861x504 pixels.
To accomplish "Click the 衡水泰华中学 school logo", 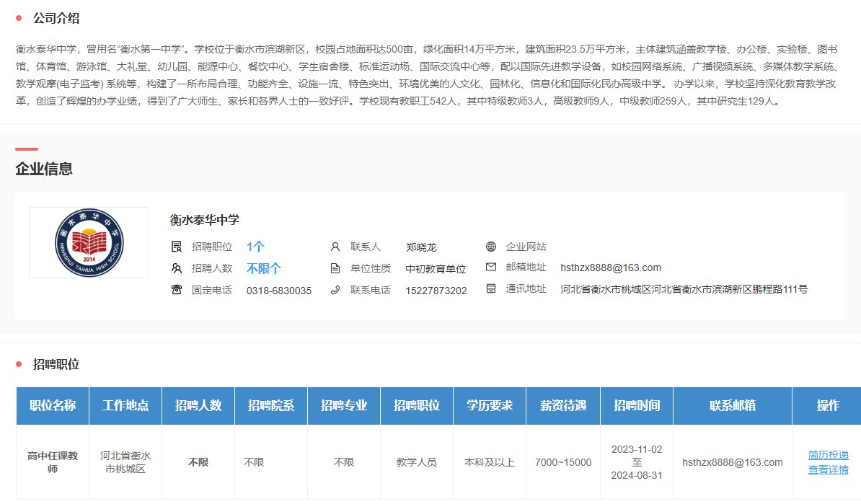I will point(89,242).
